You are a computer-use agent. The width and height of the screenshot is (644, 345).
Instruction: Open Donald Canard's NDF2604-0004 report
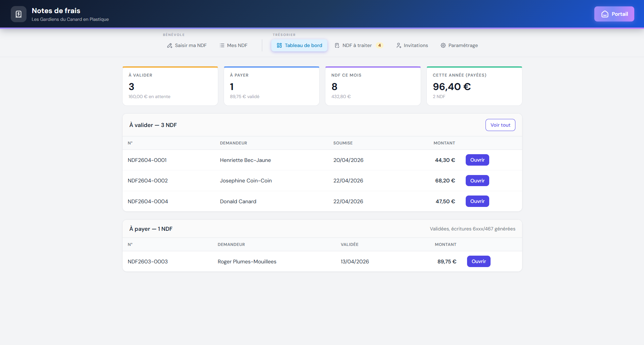click(477, 201)
